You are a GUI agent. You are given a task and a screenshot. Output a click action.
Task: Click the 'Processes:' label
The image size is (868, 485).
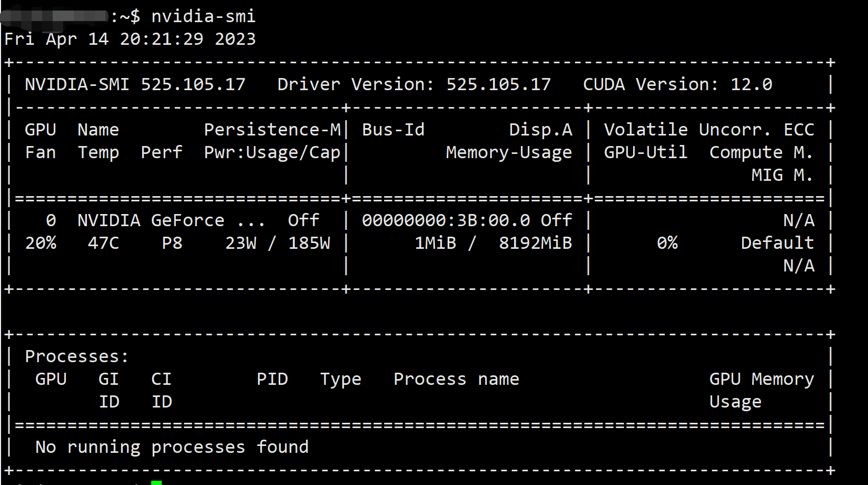pos(77,356)
